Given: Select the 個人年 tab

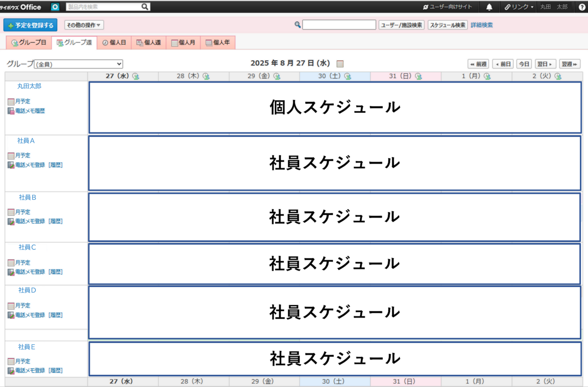Looking at the screenshot, I should tap(218, 43).
